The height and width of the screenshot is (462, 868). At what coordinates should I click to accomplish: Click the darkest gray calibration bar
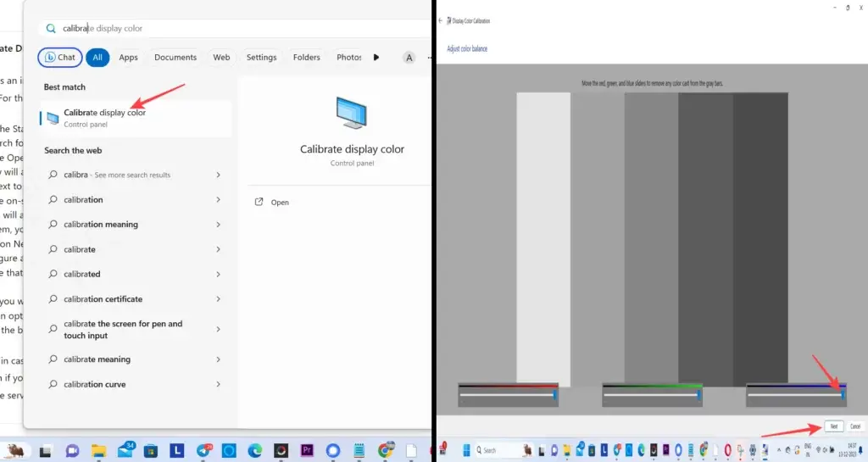pos(760,239)
